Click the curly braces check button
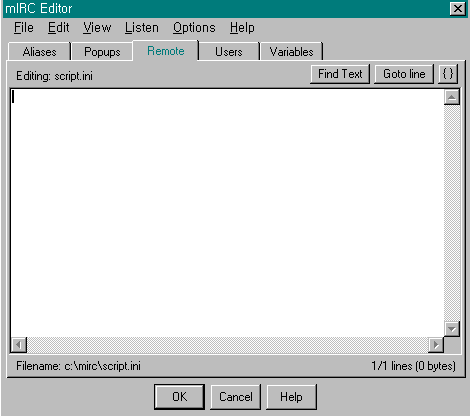 pyautogui.click(x=448, y=74)
